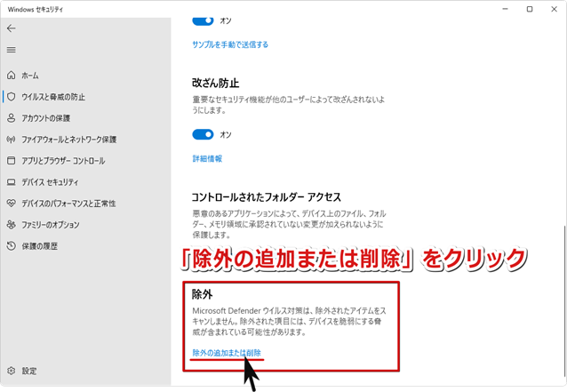Click the firewall network antenna icon
This screenshot has height=392, width=567.
[12, 140]
